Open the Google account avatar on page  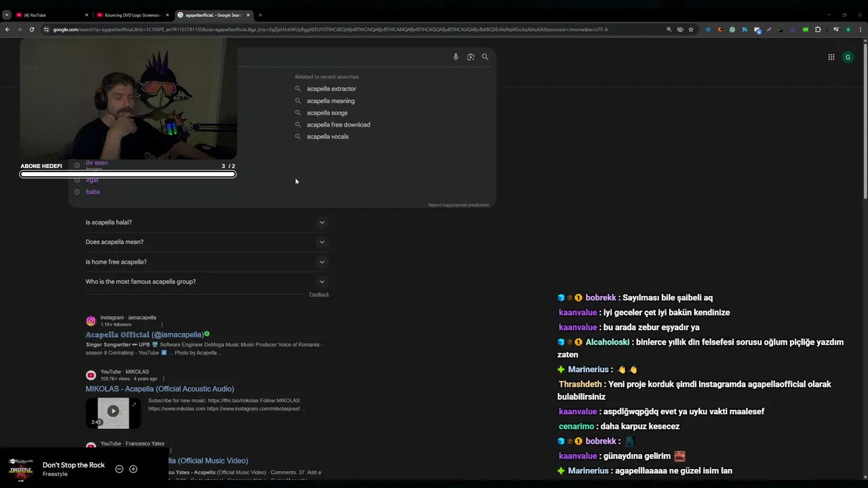click(x=848, y=57)
